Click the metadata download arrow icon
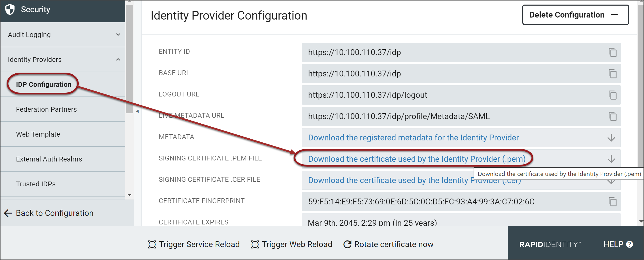644x260 pixels. 611,138
